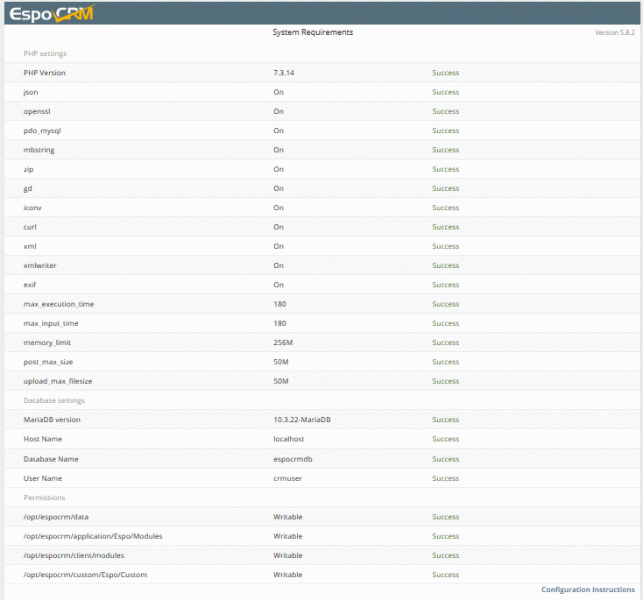Click the 10.3.22-MariaDB version value
This screenshot has width=643, height=600.
pyautogui.click(x=302, y=420)
